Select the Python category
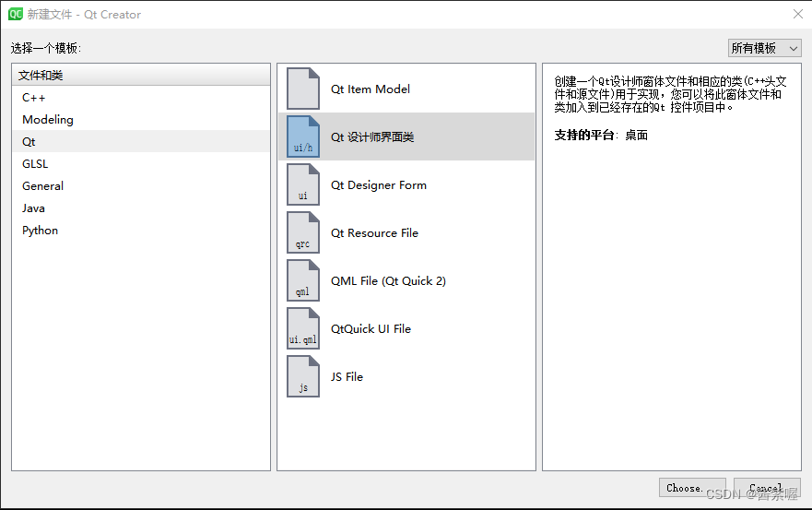The image size is (812, 510). [x=141, y=231]
